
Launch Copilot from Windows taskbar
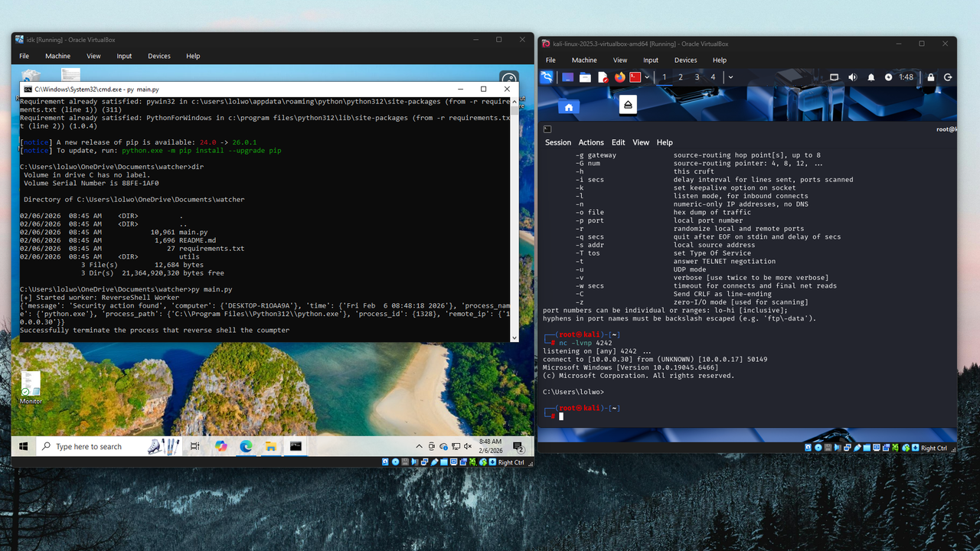coord(221,446)
